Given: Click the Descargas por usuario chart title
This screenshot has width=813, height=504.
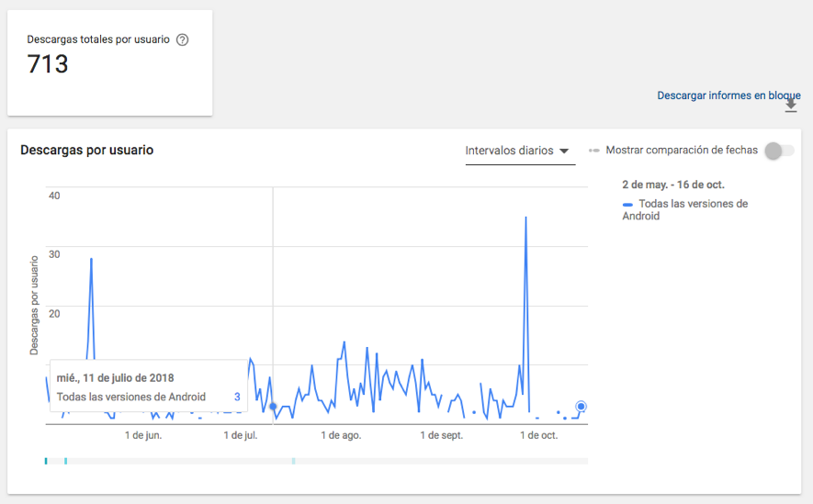Looking at the screenshot, I should pyautogui.click(x=86, y=150).
